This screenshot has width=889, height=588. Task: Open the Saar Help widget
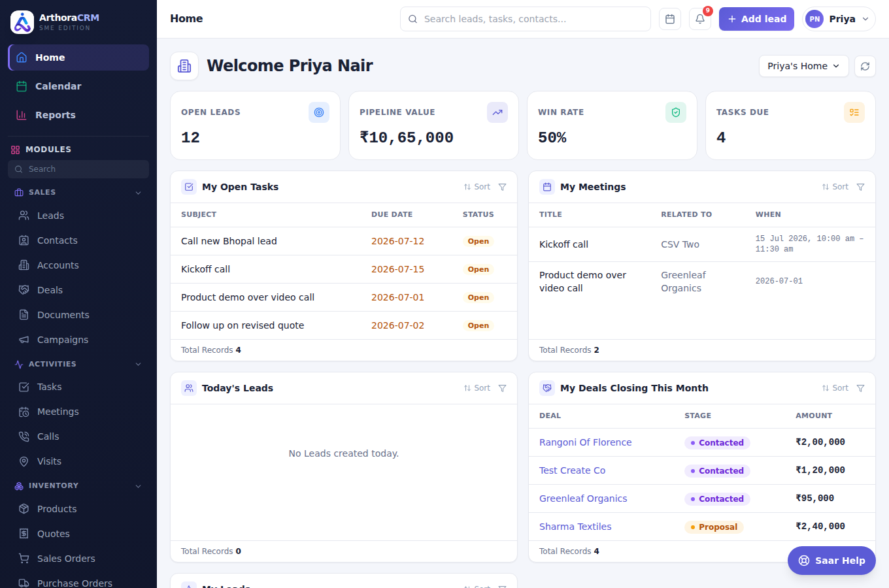pos(831,561)
